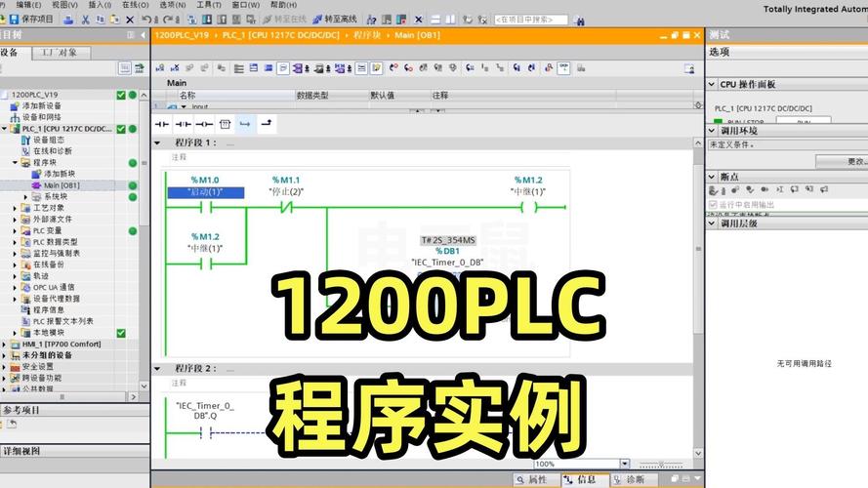This screenshot has width=868, height=488.
Task: Click the Upload from device icon
Action: pyautogui.click(x=222, y=20)
